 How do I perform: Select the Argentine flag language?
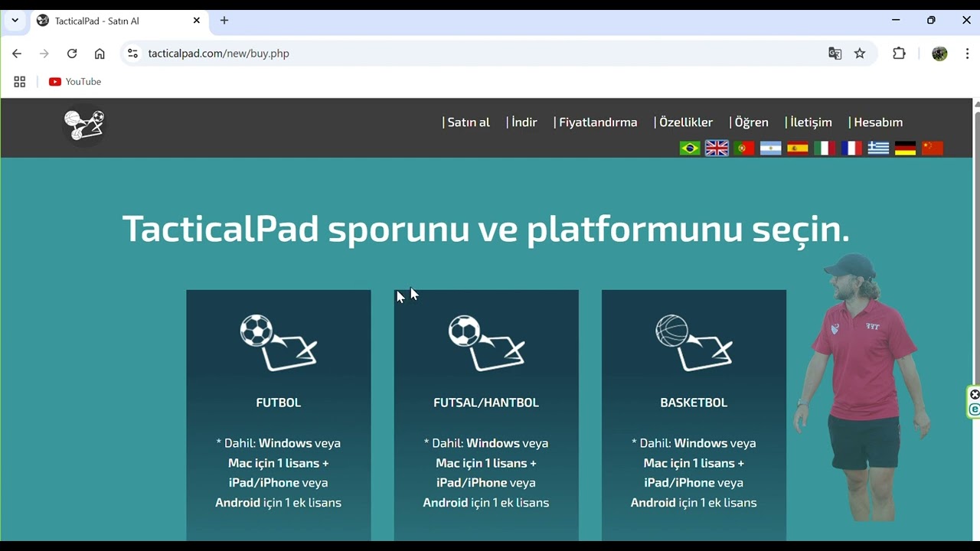[770, 148]
